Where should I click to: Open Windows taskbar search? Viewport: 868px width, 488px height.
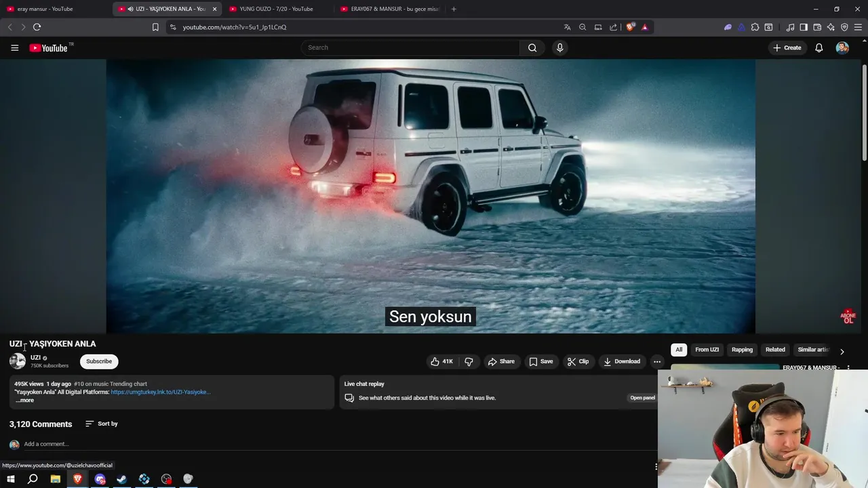(x=33, y=479)
